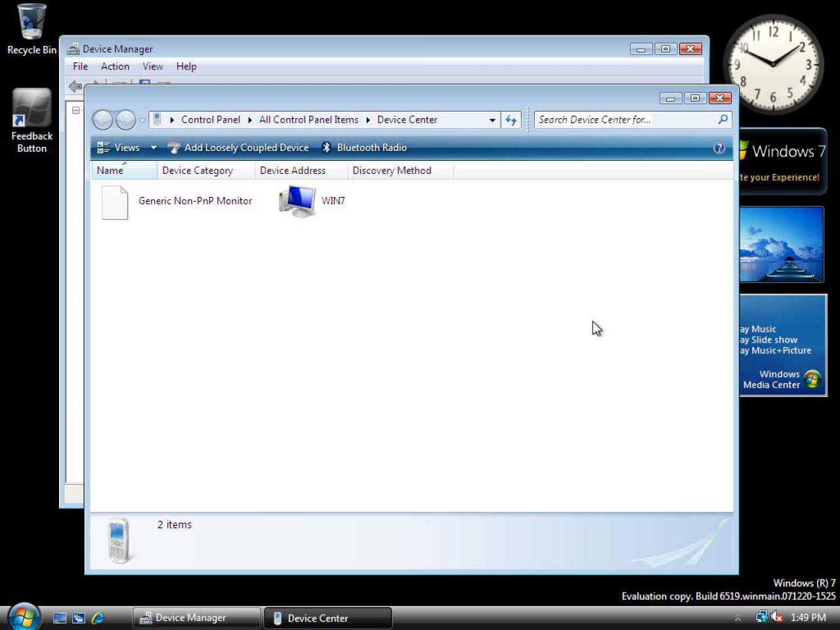This screenshot has width=840, height=630.
Task: Click the taskbar clock 1:49 PM
Action: pyautogui.click(x=808, y=618)
